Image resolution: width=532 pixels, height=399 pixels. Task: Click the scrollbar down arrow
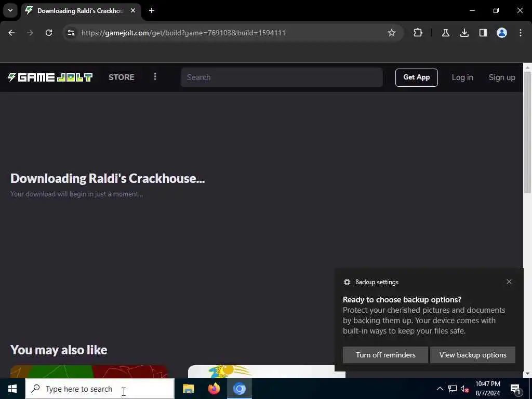coord(527,374)
